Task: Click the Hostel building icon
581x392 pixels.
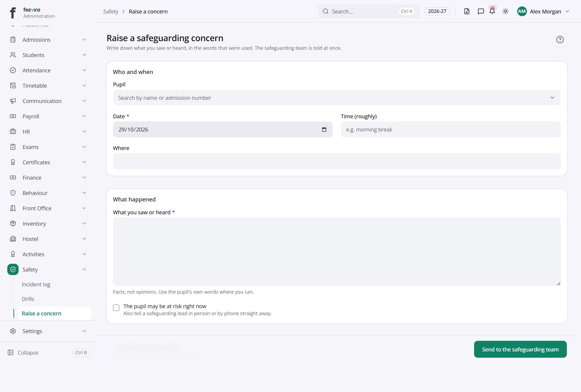Action: 13,239
